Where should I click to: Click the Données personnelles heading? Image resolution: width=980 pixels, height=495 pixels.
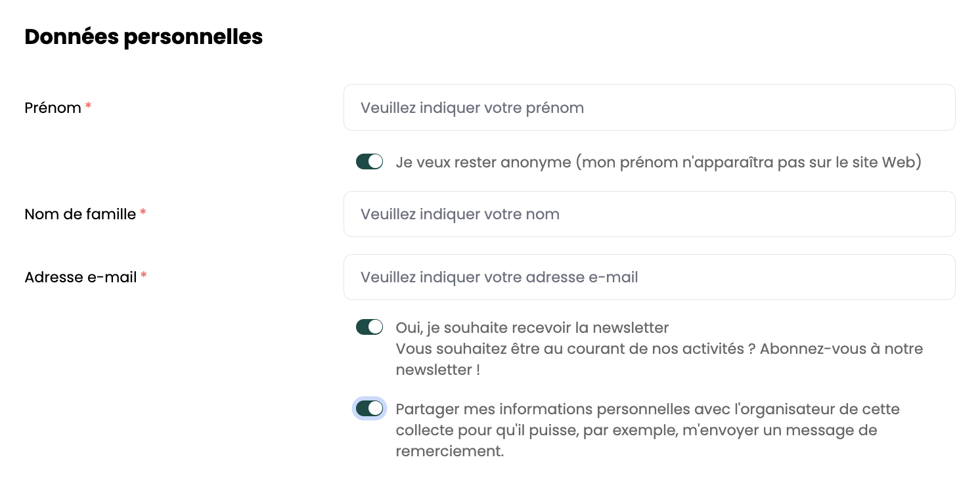[x=143, y=37]
